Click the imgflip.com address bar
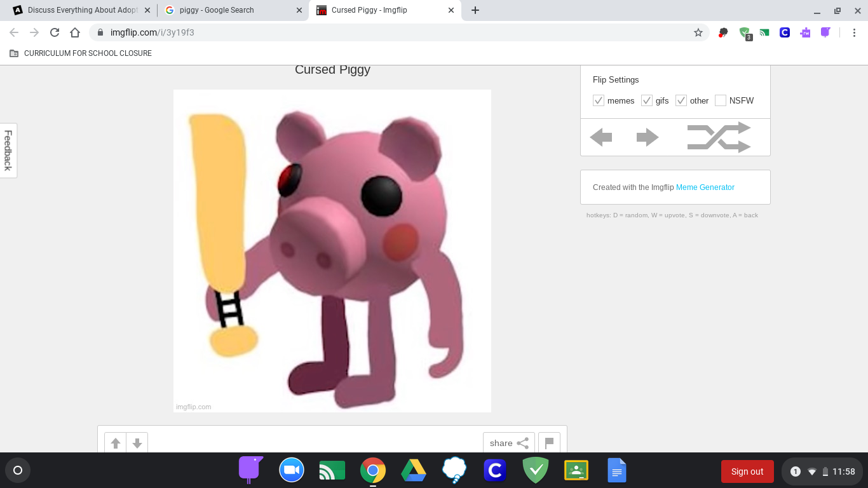The width and height of the screenshot is (868, 488). click(399, 32)
